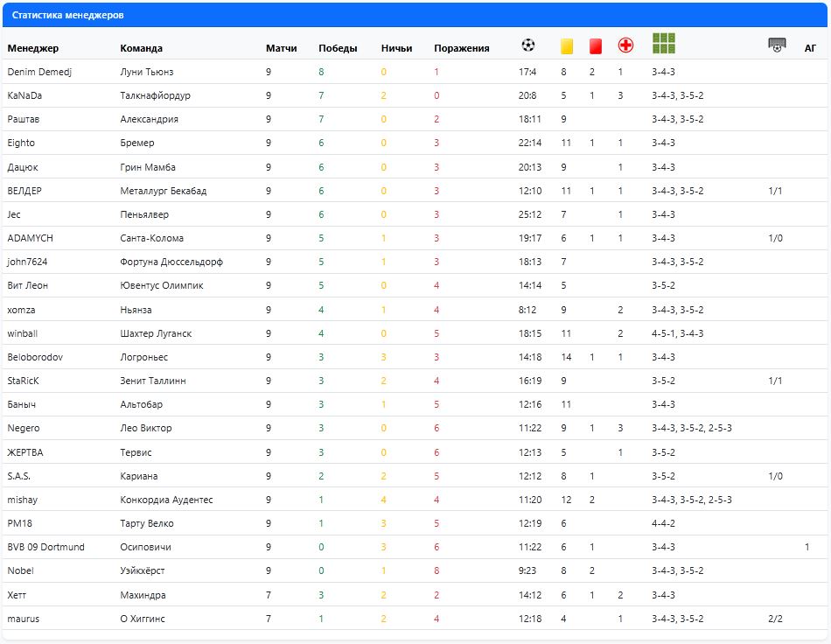
Task: Click the soccer ball goals column icon
Action: click(x=527, y=45)
